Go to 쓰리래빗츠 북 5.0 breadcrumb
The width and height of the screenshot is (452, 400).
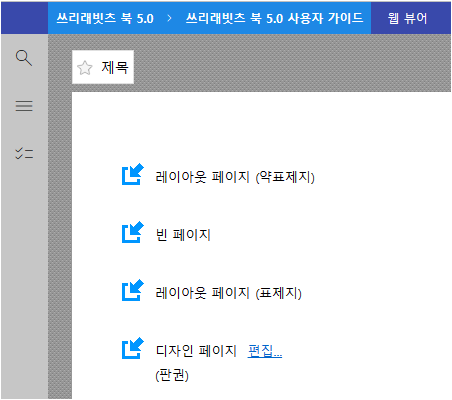tap(105, 18)
